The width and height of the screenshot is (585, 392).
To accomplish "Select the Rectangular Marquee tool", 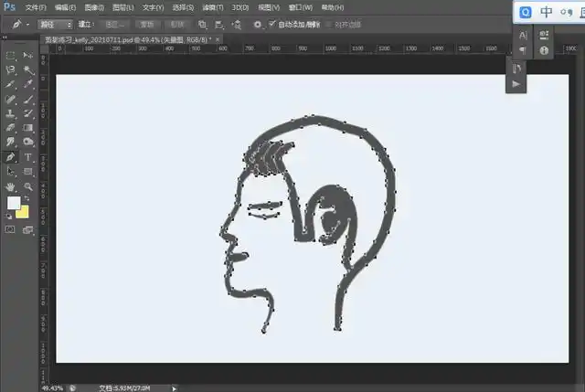I will (10, 56).
